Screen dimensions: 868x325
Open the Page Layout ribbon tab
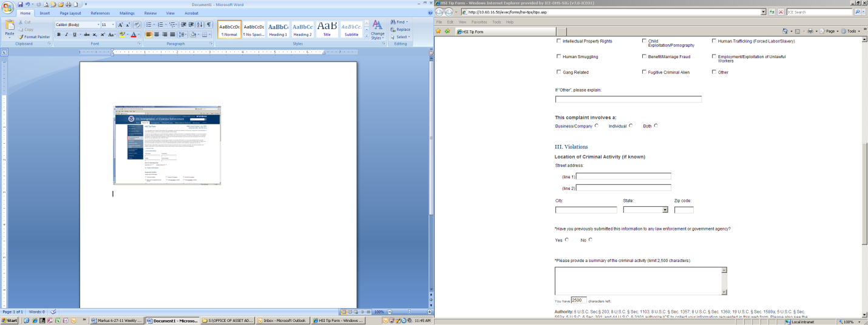pyautogui.click(x=70, y=13)
